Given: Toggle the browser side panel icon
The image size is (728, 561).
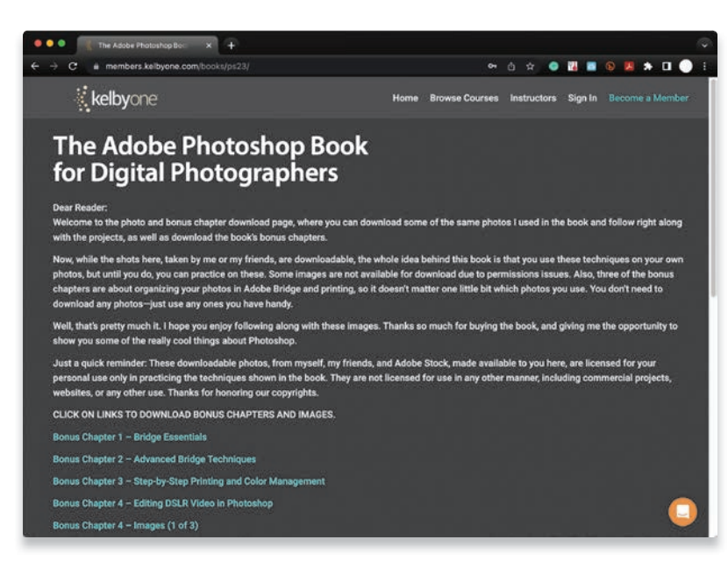Looking at the screenshot, I should (666, 66).
